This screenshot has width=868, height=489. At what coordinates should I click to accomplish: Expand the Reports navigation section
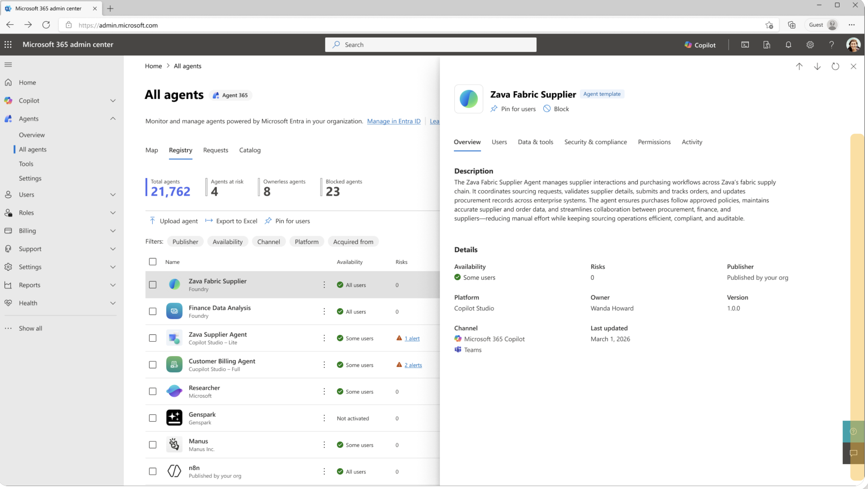[113, 285]
